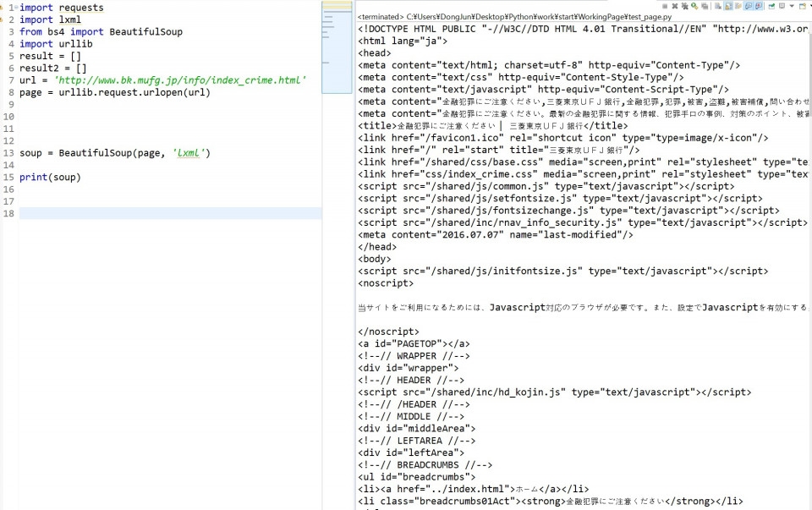Image resolution: width=812 pixels, height=510 pixels.
Task: Toggle Scroll Lock with the padlock icon
Action: (x=728, y=6)
